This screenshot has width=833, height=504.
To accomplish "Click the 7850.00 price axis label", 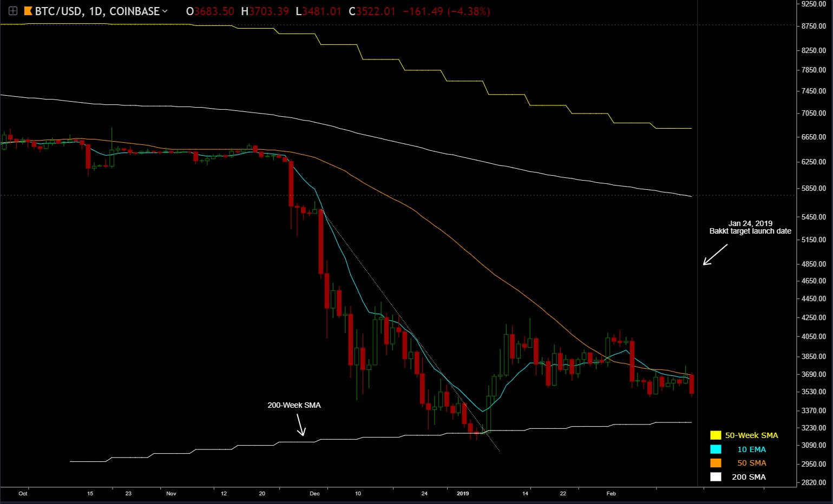I will (x=814, y=70).
